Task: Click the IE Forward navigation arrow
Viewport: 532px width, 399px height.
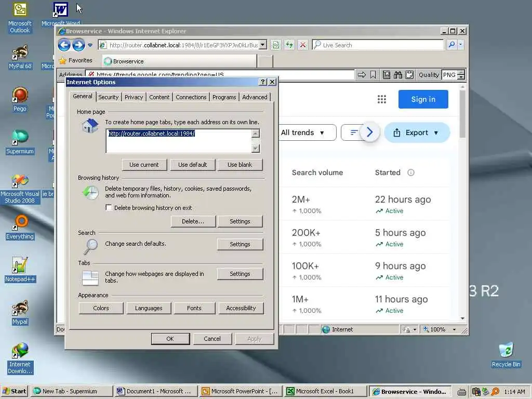Action: point(78,45)
